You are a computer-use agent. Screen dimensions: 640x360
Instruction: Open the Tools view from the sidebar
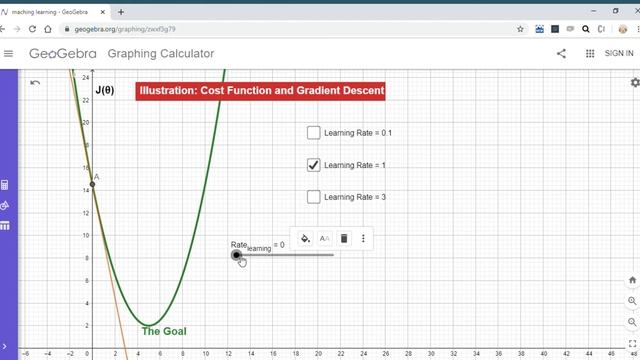4,205
